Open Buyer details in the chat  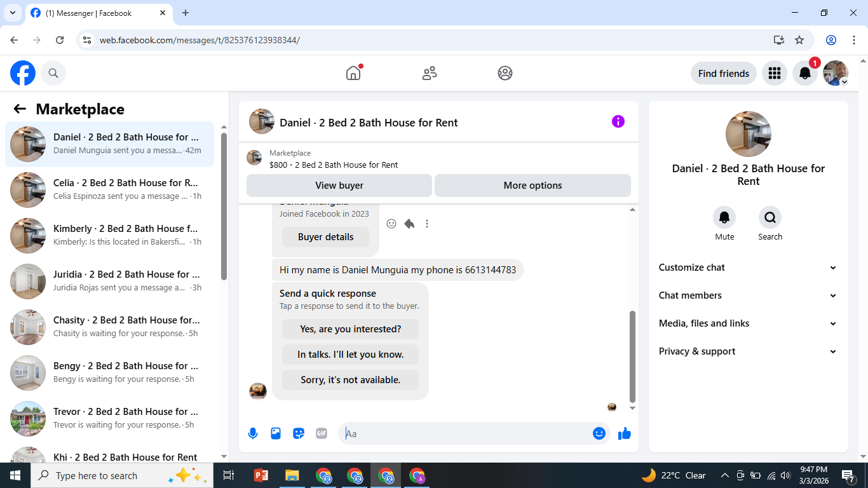(x=325, y=237)
